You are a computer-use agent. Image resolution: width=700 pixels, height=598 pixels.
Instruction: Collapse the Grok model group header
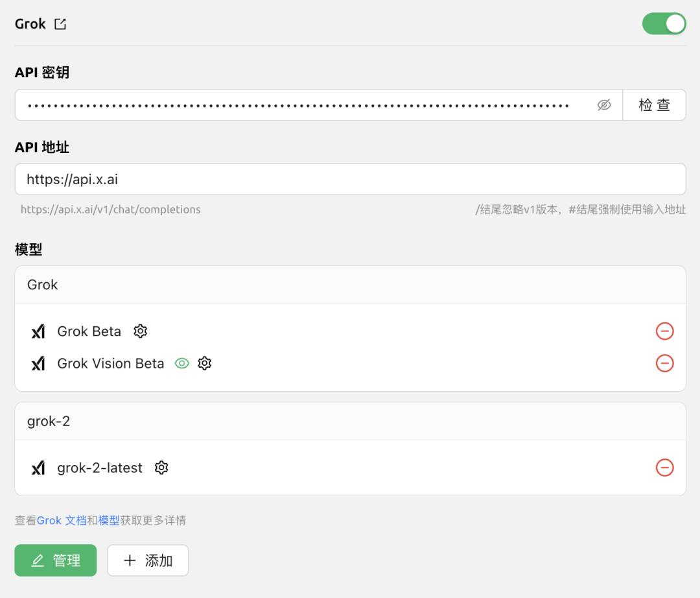351,285
